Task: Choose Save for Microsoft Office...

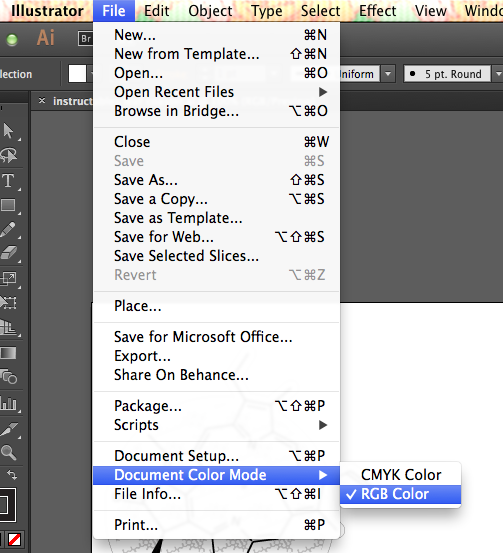Action: click(x=216, y=337)
